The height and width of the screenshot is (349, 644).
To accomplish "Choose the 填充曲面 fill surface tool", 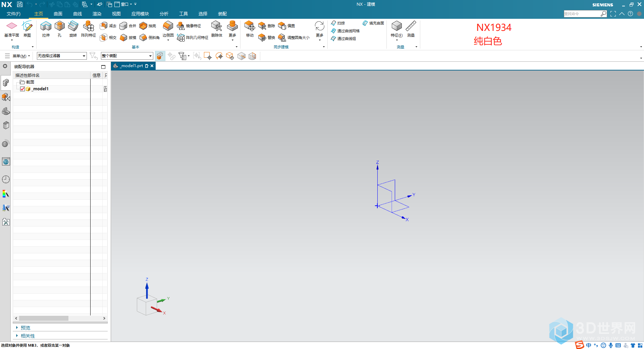I will click(x=373, y=23).
